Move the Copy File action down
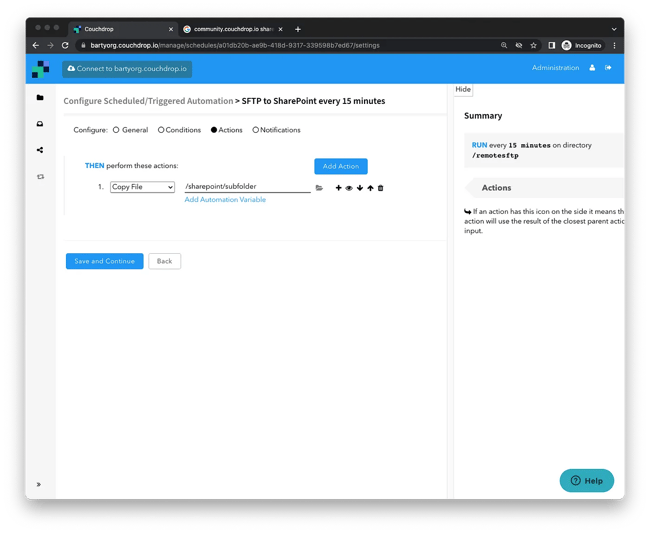 [x=360, y=188]
